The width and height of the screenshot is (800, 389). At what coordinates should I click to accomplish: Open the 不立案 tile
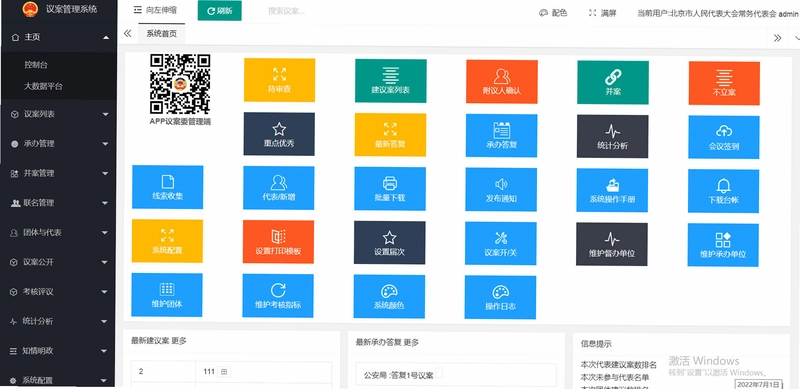click(x=724, y=83)
